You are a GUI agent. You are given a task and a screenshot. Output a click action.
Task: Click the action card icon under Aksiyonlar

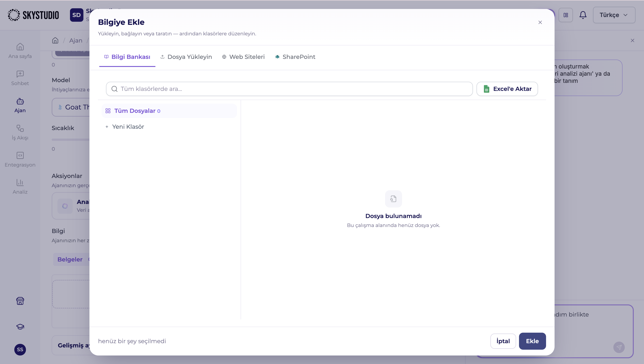coord(65,206)
